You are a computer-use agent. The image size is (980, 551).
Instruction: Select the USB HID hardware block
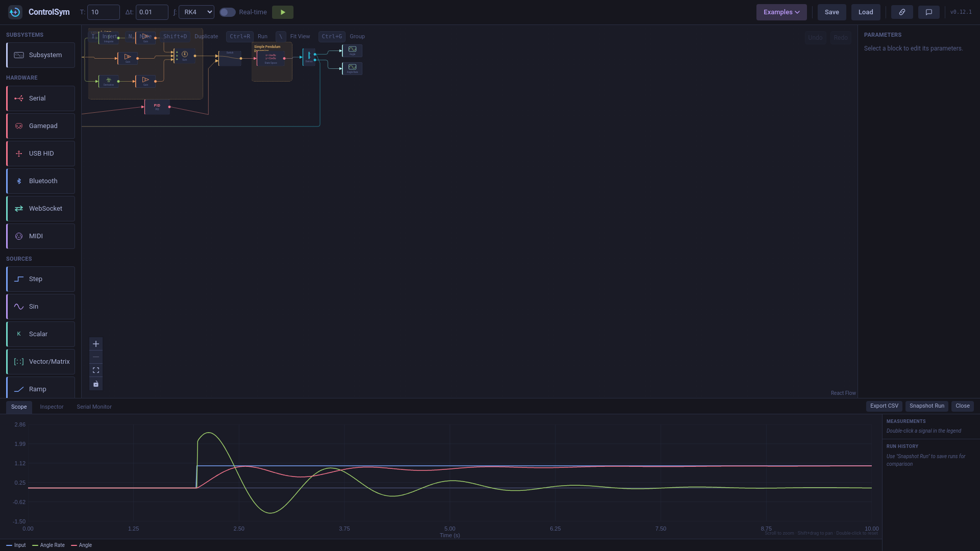click(x=41, y=154)
